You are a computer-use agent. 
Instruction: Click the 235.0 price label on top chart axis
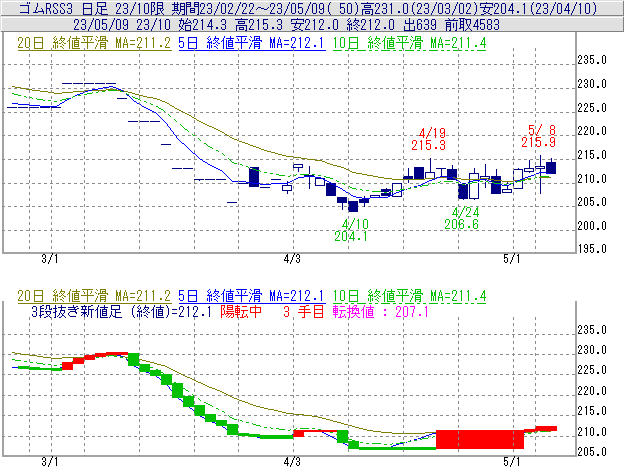coord(592,60)
